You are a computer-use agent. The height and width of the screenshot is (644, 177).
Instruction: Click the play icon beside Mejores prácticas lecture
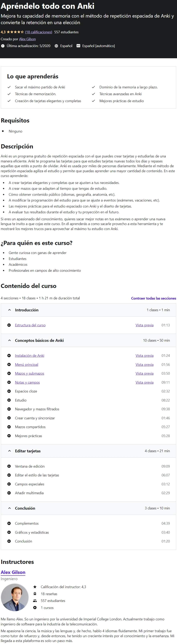click(x=9, y=436)
